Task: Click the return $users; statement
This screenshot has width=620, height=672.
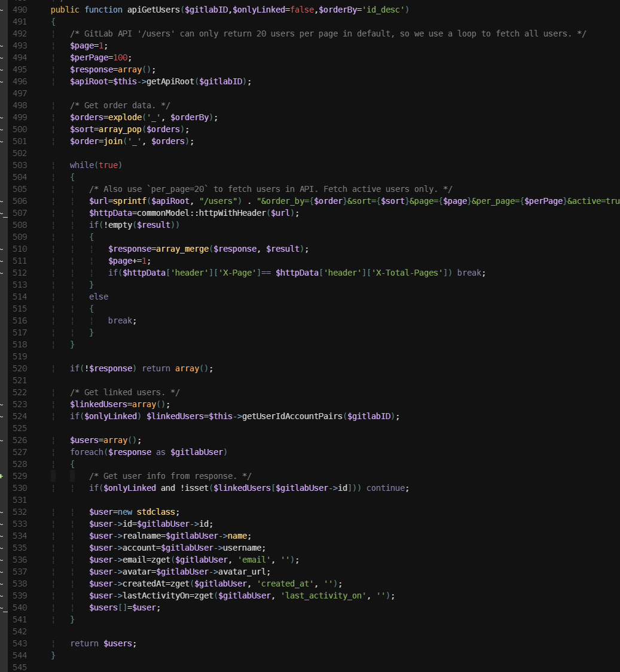Action: (x=103, y=644)
